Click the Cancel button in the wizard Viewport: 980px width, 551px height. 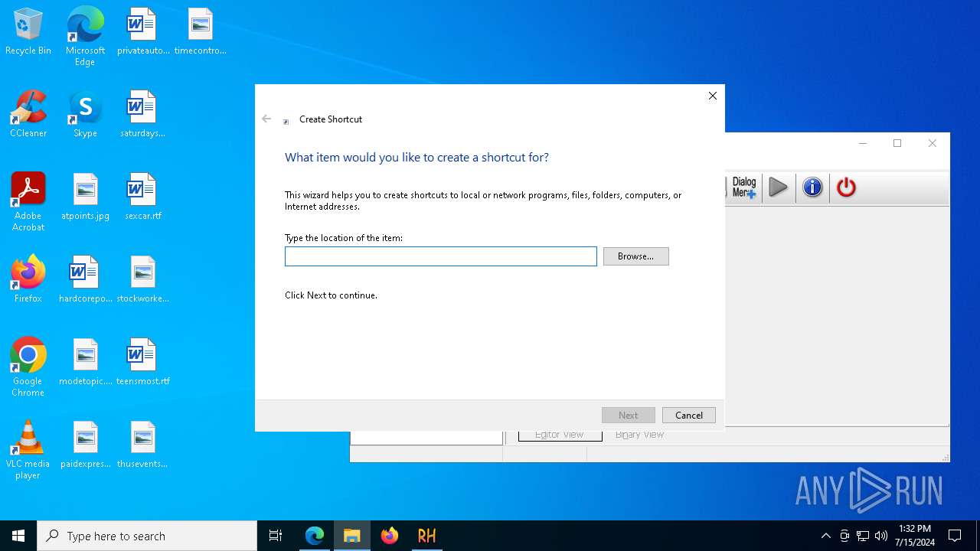coord(688,415)
